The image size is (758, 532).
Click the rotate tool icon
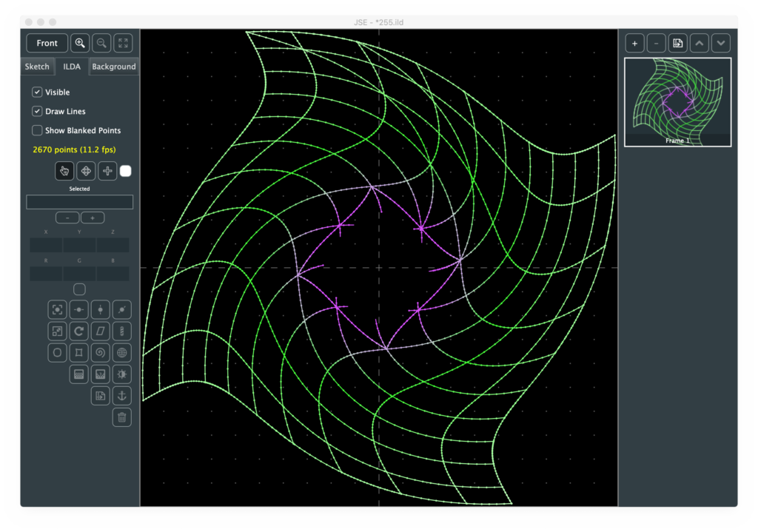click(x=78, y=331)
